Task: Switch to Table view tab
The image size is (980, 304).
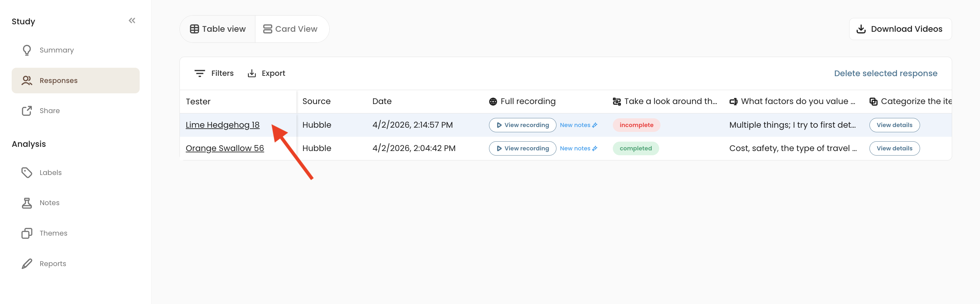Action: tap(217, 29)
